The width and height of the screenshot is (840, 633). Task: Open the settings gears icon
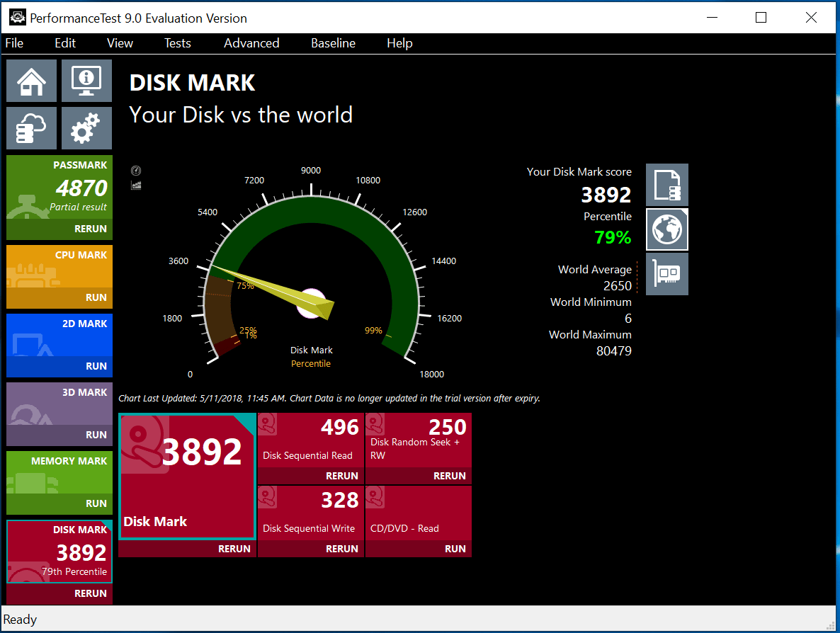click(86, 128)
